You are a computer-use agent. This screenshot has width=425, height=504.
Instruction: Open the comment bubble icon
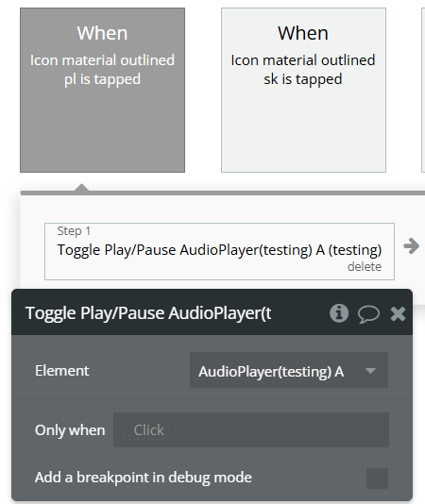(x=368, y=313)
